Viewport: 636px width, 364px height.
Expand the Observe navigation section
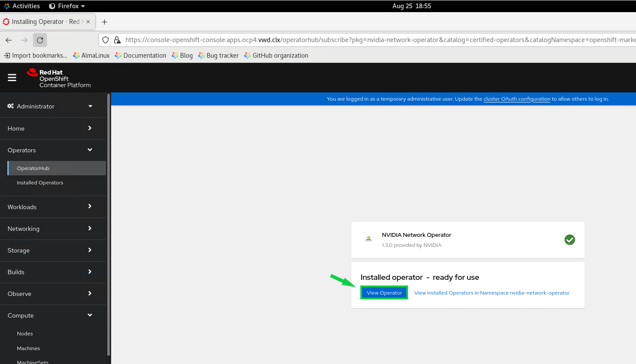tap(53, 294)
